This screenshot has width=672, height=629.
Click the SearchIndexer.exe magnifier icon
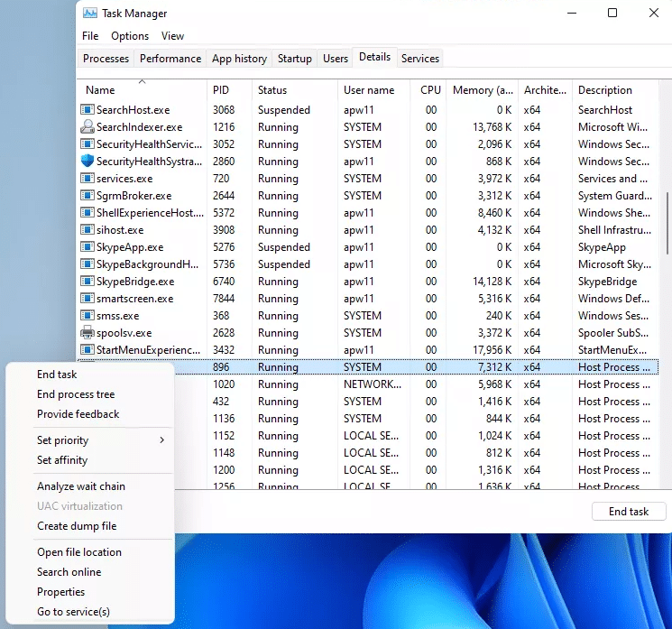pyautogui.click(x=87, y=127)
